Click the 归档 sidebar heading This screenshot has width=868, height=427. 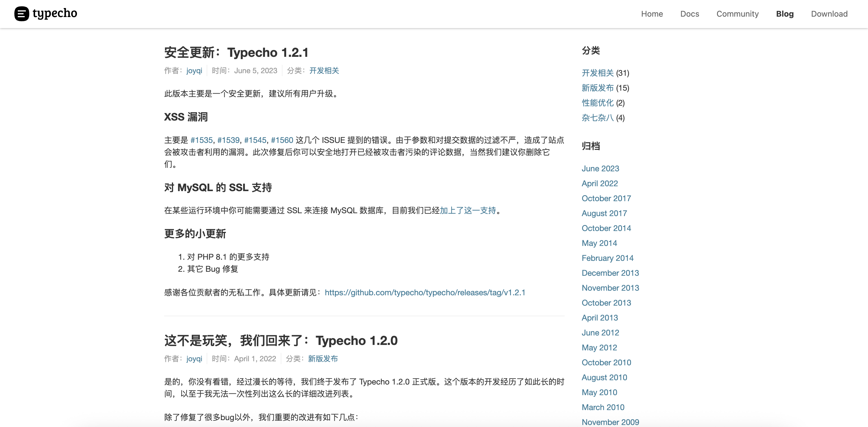click(x=591, y=146)
